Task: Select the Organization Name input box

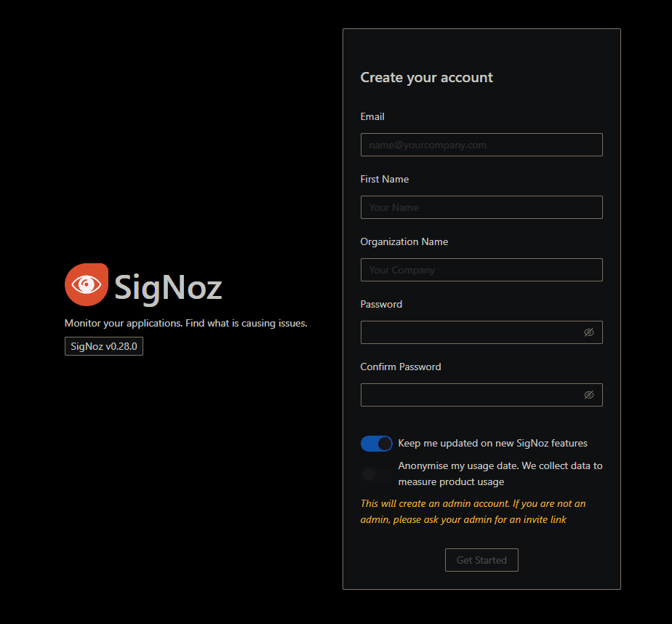Action: (481, 270)
